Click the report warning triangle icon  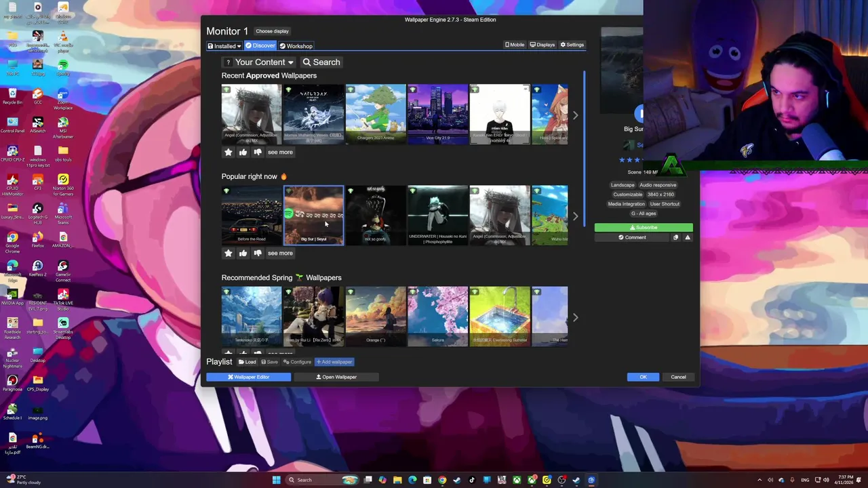click(688, 238)
